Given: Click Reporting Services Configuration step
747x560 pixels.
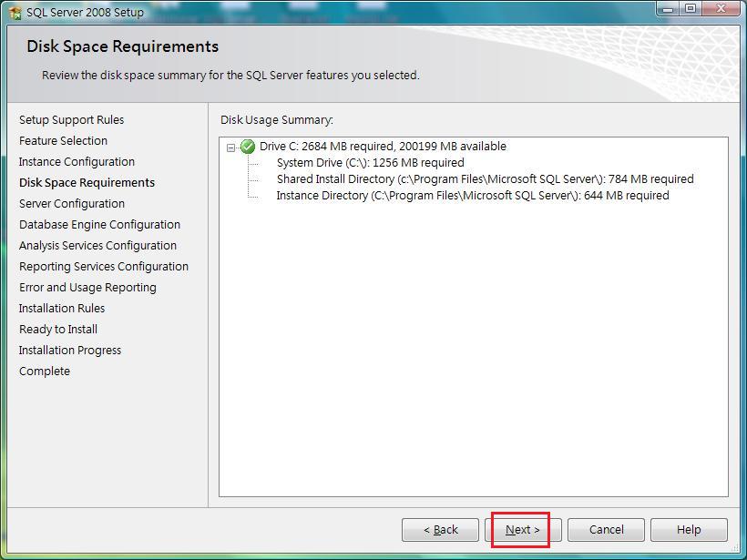Looking at the screenshot, I should point(104,267).
